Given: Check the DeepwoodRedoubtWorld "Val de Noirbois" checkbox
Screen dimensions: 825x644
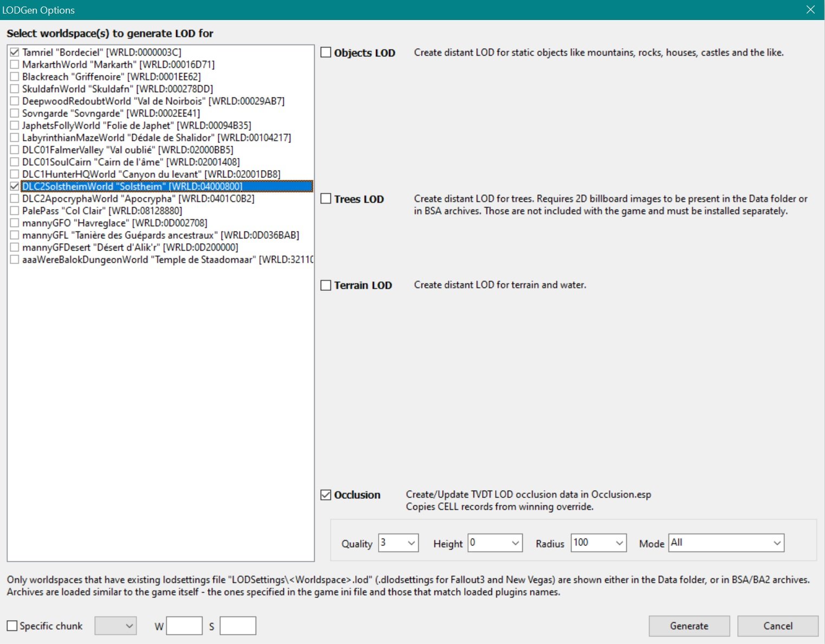Looking at the screenshot, I should pyautogui.click(x=15, y=101).
